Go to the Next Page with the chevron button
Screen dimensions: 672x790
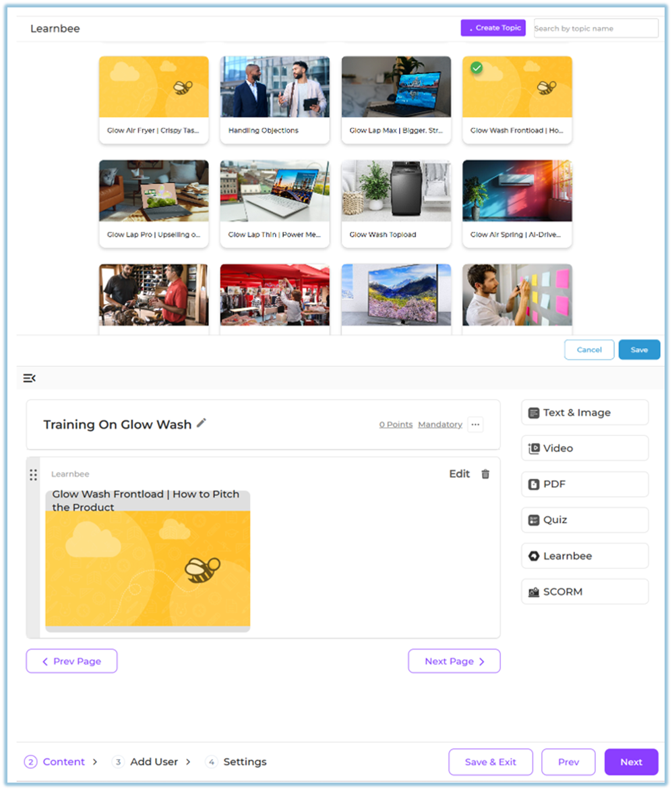454,661
